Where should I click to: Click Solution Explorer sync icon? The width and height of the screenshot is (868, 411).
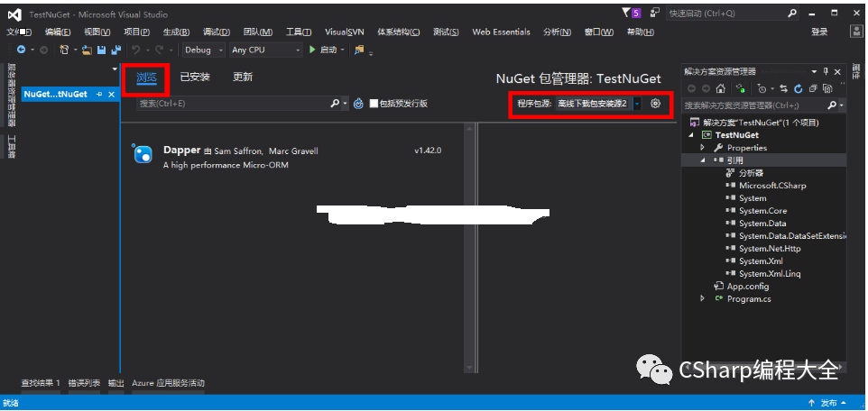[x=783, y=88]
